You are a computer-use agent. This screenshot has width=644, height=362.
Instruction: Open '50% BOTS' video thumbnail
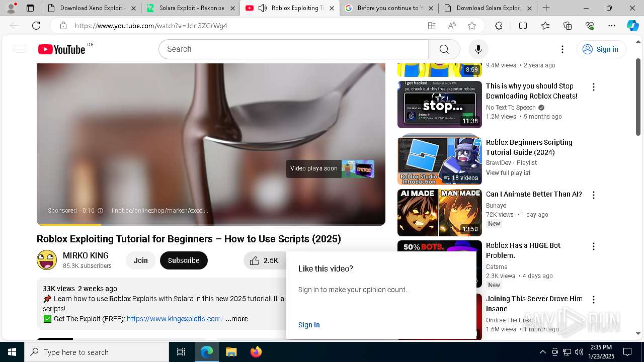click(440, 264)
